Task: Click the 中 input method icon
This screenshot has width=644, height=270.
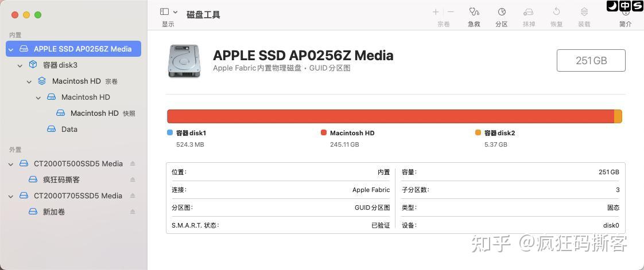Action: (x=624, y=6)
